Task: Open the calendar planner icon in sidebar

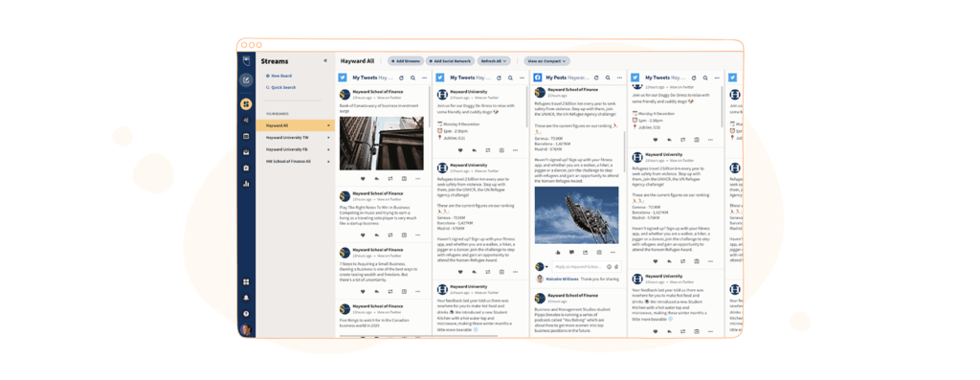Action: (x=246, y=136)
